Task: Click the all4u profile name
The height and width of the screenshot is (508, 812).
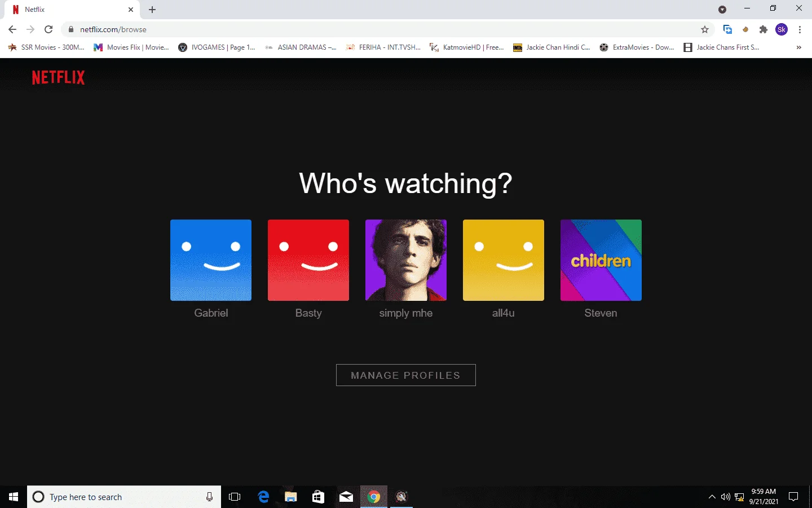Action: 504,313
